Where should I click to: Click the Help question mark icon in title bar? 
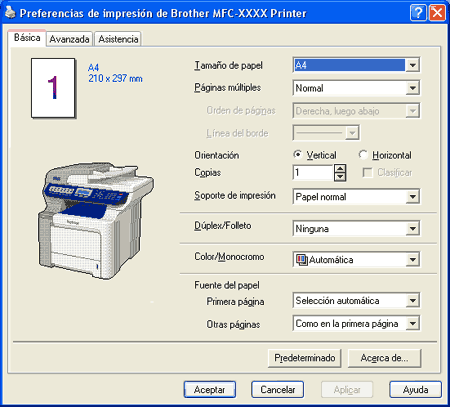pos(418,13)
